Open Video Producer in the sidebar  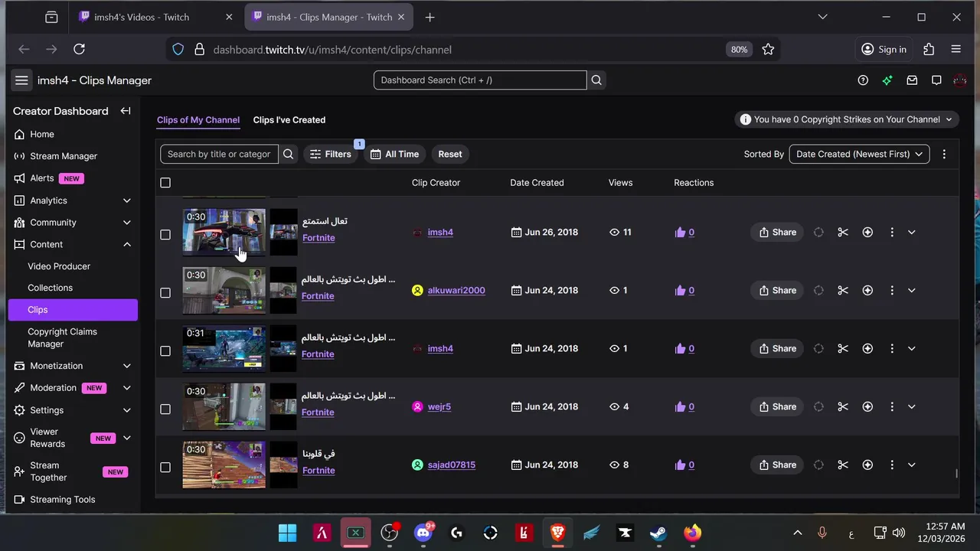click(59, 266)
